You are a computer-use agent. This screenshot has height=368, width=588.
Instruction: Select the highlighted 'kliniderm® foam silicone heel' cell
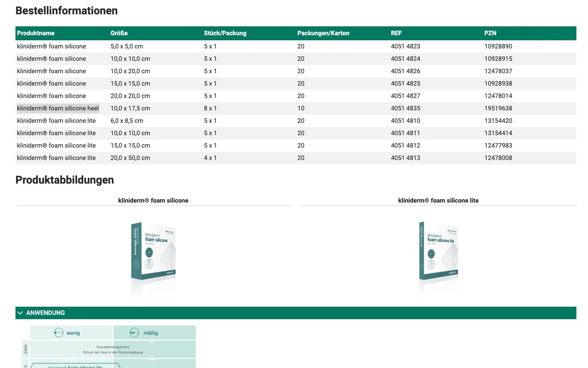[58, 108]
